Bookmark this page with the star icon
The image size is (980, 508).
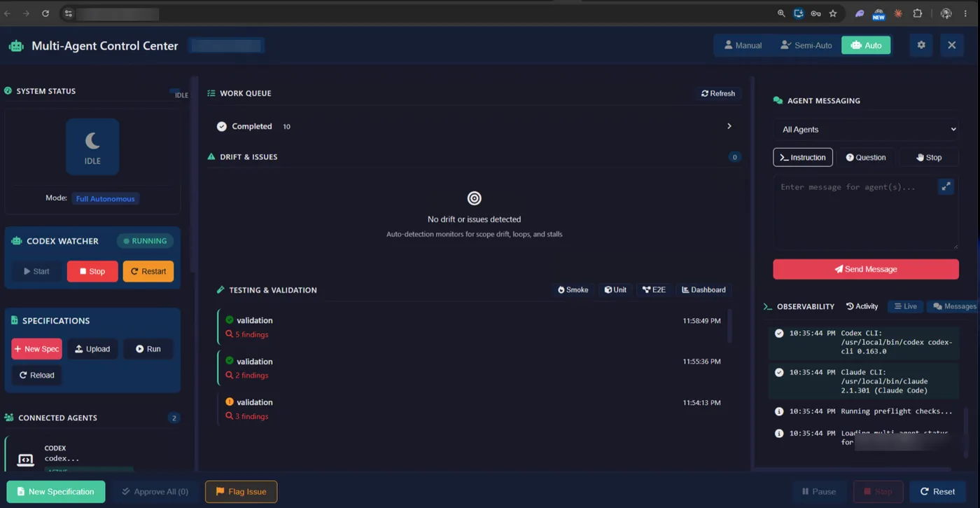[x=833, y=13]
